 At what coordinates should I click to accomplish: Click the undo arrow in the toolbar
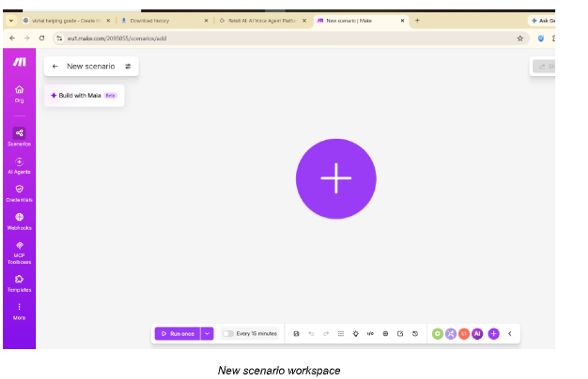[x=311, y=333]
